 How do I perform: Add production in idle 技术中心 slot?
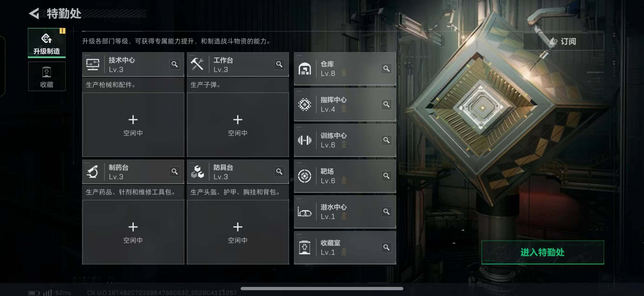pos(133,125)
